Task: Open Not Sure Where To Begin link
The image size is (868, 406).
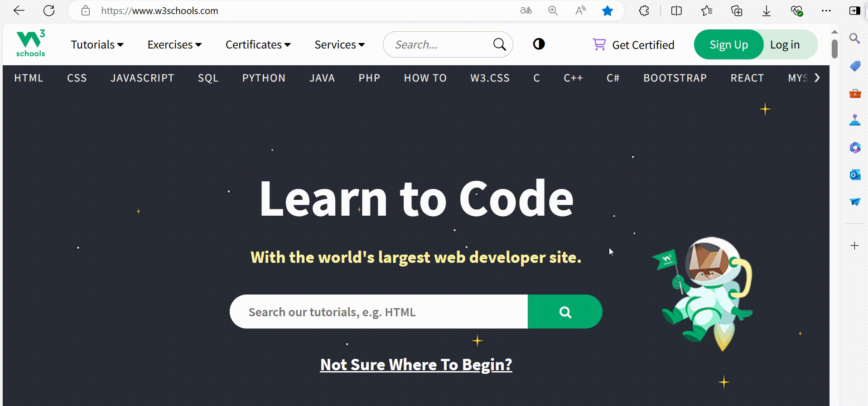Action: coord(416,365)
